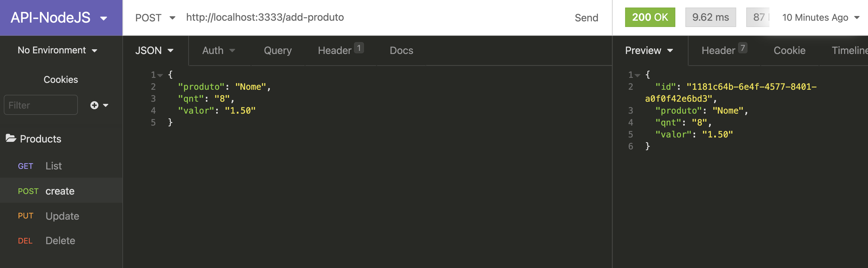Click the 9.62 ms response time badge
The width and height of the screenshot is (868, 268).
click(710, 17)
